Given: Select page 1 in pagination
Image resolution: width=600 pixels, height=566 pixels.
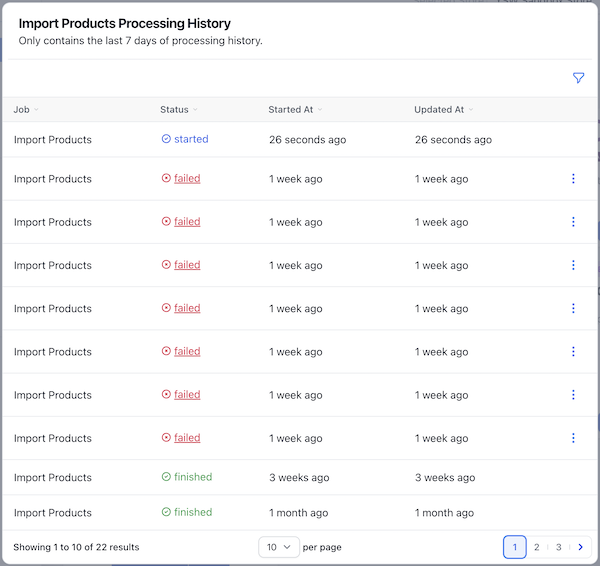Looking at the screenshot, I should click(514, 547).
